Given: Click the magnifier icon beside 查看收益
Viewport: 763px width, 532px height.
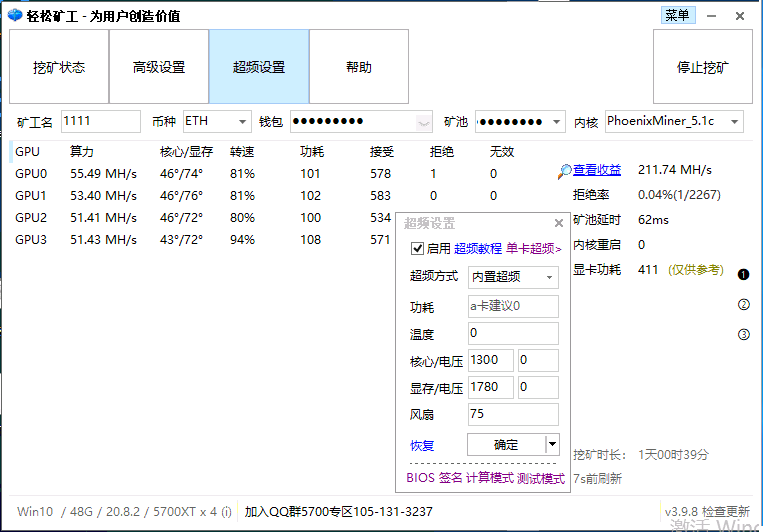Looking at the screenshot, I should [x=565, y=171].
